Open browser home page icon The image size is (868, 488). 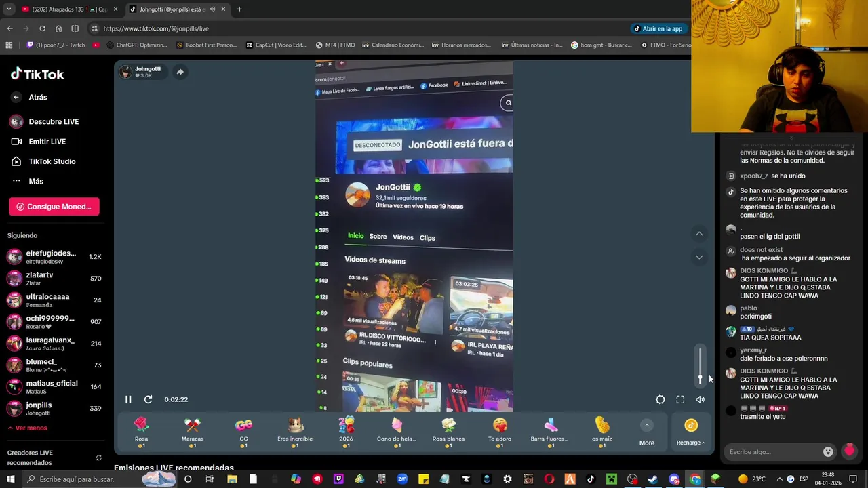(x=58, y=28)
